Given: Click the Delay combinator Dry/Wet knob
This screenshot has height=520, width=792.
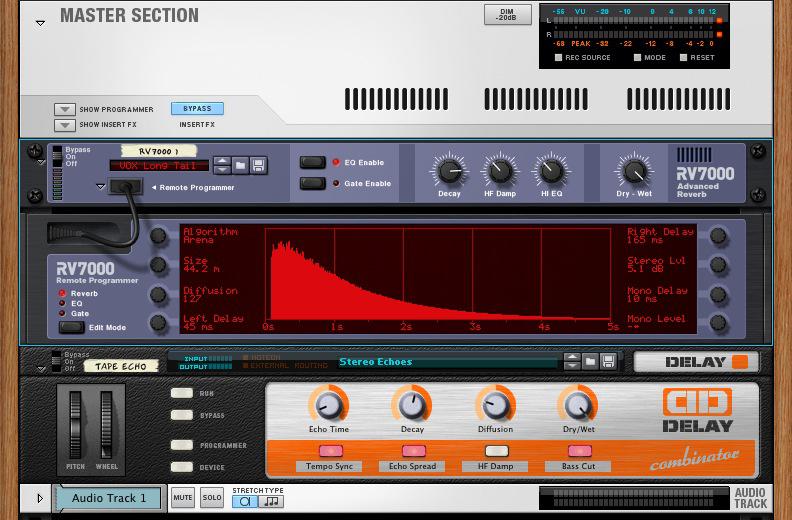Looking at the screenshot, I should (x=578, y=405).
